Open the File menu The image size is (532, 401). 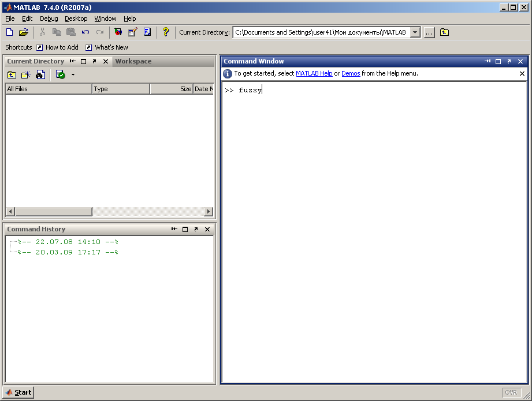(x=10, y=18)
